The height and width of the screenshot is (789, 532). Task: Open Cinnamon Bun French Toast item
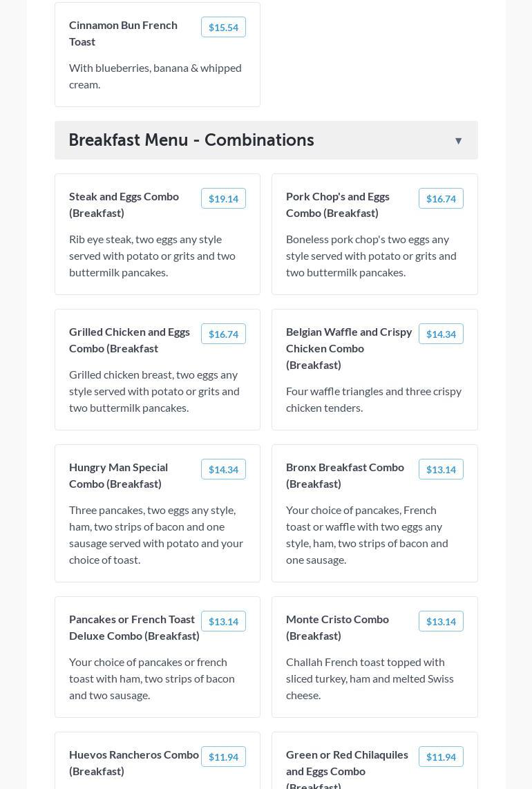(123, 33)
